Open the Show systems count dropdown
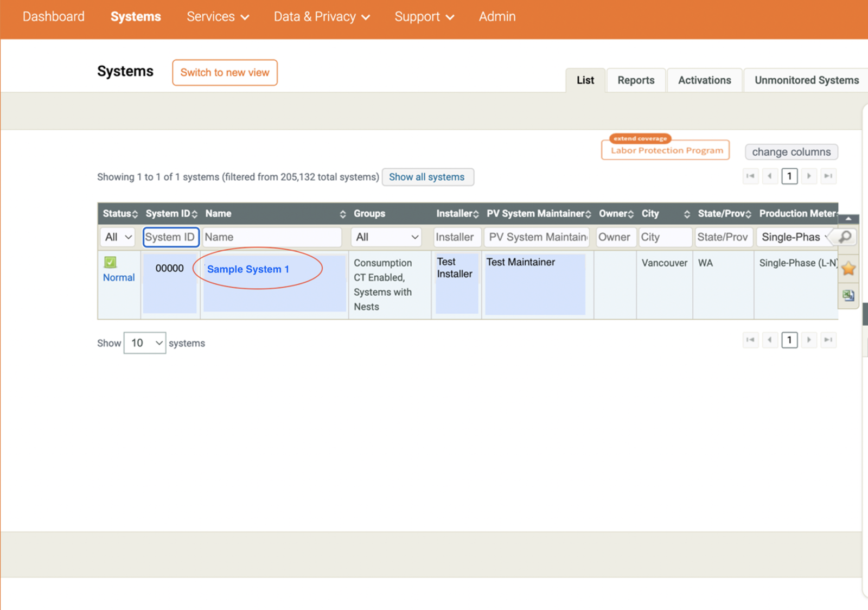Image resolution: width=868 pixels, height=610 pixels. tap(144, 342)
